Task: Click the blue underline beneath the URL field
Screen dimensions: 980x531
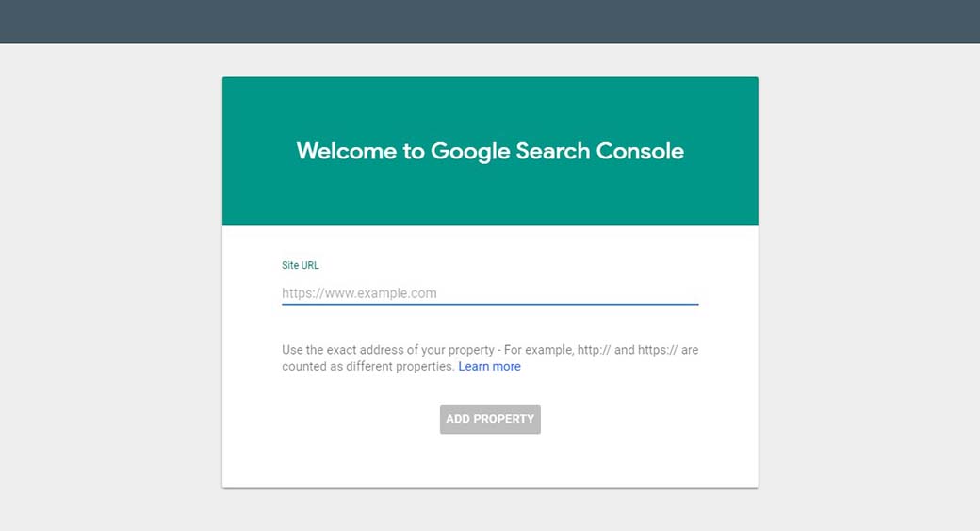Action: (490, 305)
